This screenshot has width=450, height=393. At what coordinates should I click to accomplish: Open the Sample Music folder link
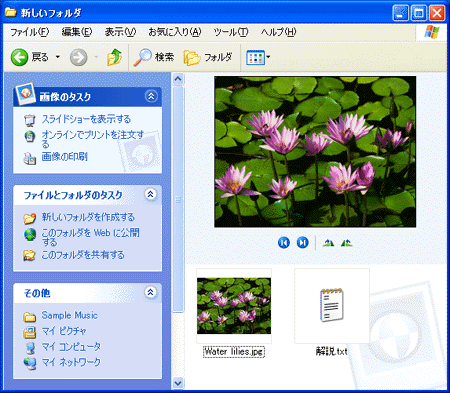point(69,315)
